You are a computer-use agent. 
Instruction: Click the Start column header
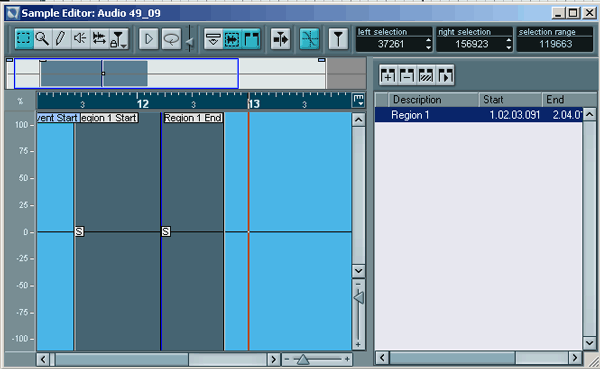(x=510, y=100)
